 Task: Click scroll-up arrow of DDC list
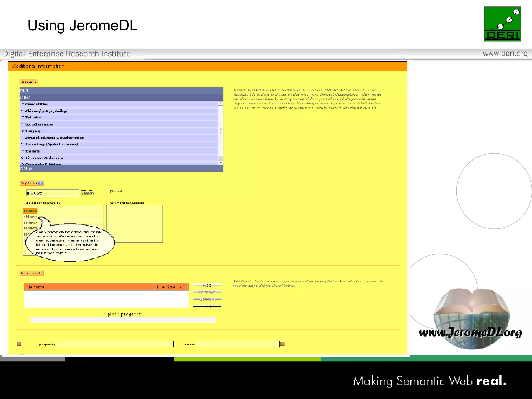click(221, 103)
